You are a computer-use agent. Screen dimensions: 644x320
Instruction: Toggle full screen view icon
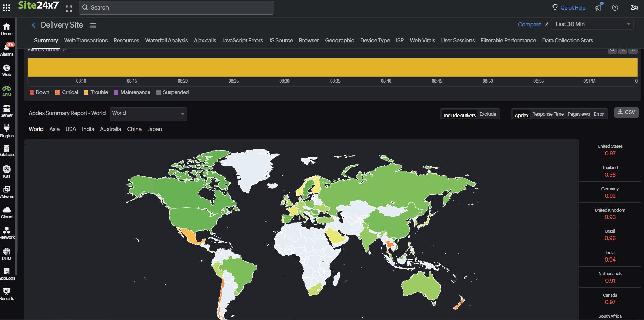69,8
